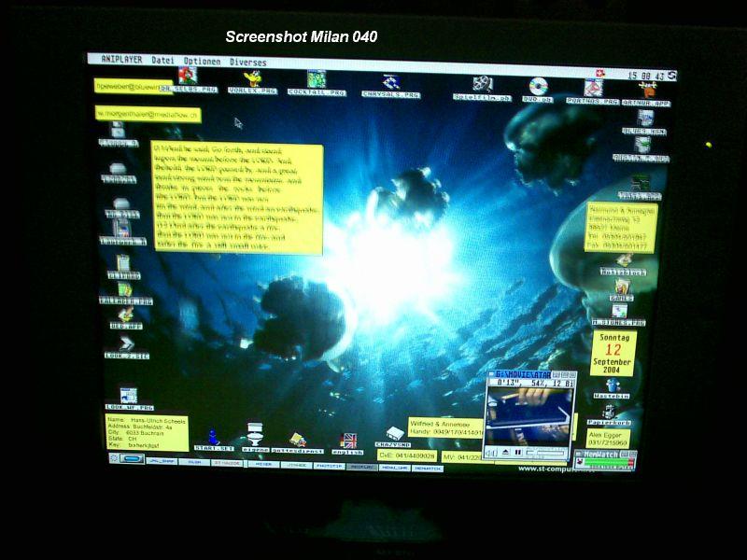
Task: Launch the CHRYSALS.PRG program icon
Action: point(391,83)
